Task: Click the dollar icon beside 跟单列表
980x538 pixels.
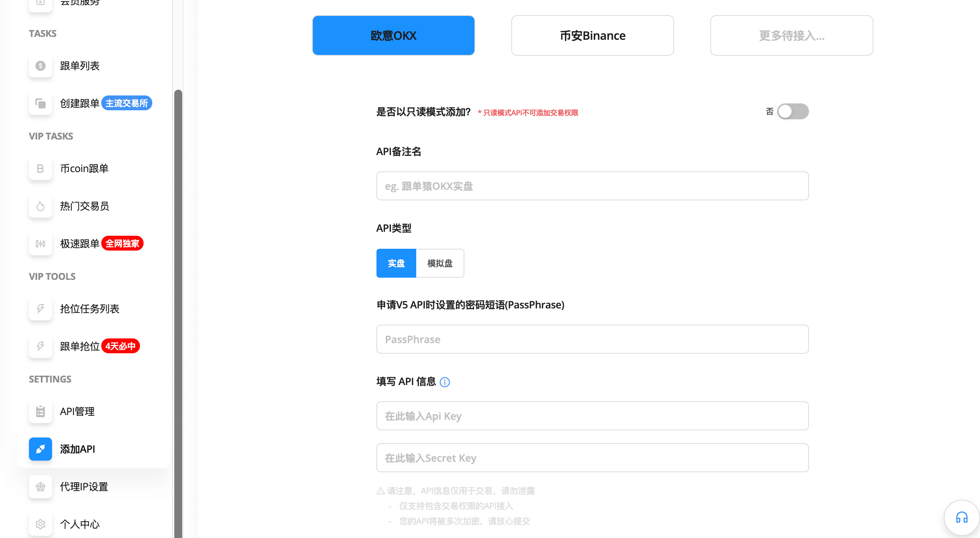Action: pos(41,66)
